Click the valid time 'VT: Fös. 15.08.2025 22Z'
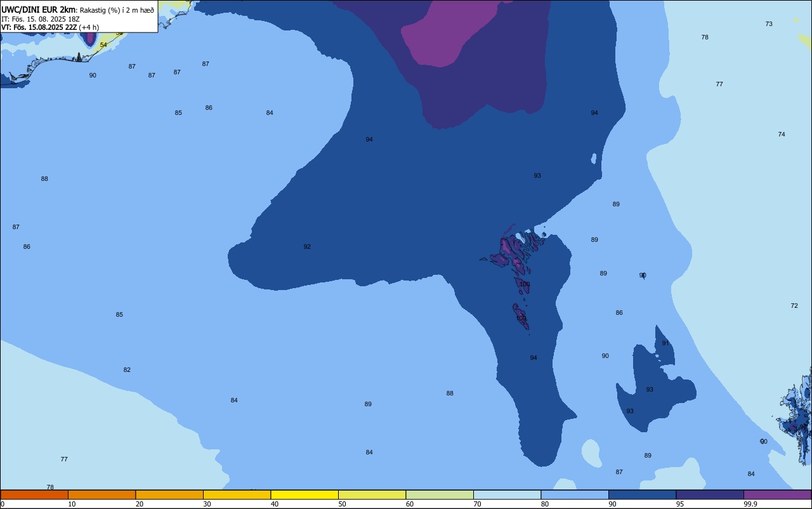This screenshot has height=509, width=812. pyautogui.click(x=39, y=27)
